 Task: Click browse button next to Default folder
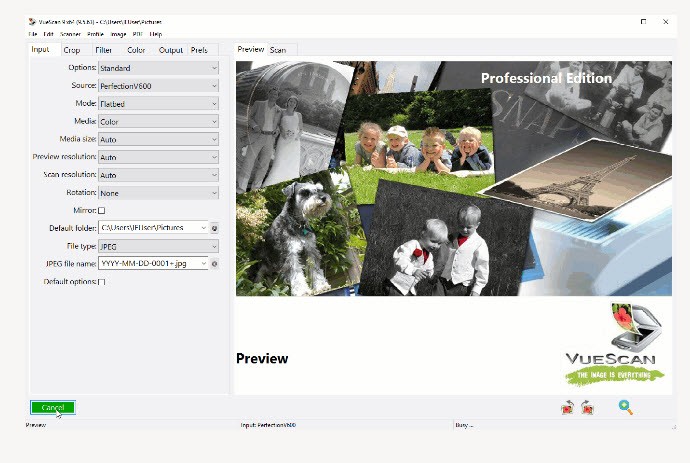tap(214, 228)
